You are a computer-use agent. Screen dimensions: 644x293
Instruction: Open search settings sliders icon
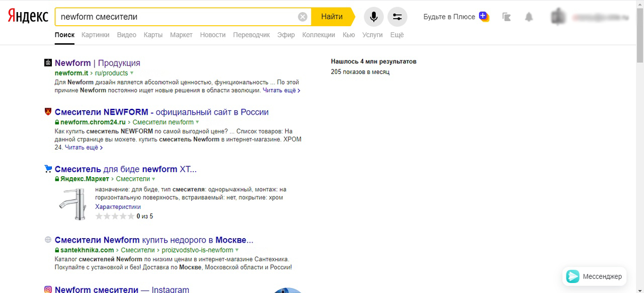tap(397, 17)
